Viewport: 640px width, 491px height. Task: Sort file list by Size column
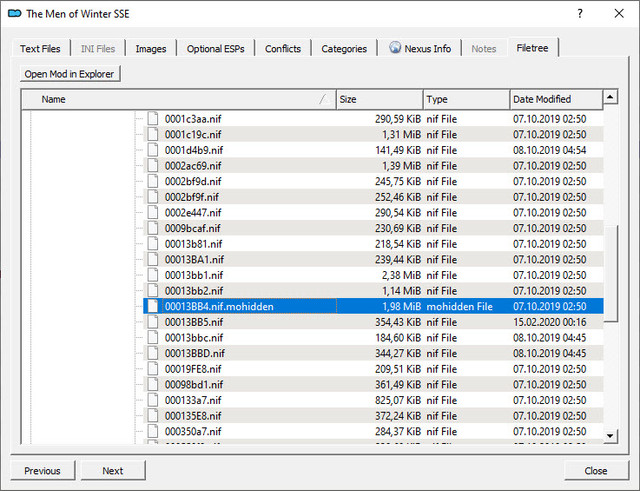coord(380,99)
